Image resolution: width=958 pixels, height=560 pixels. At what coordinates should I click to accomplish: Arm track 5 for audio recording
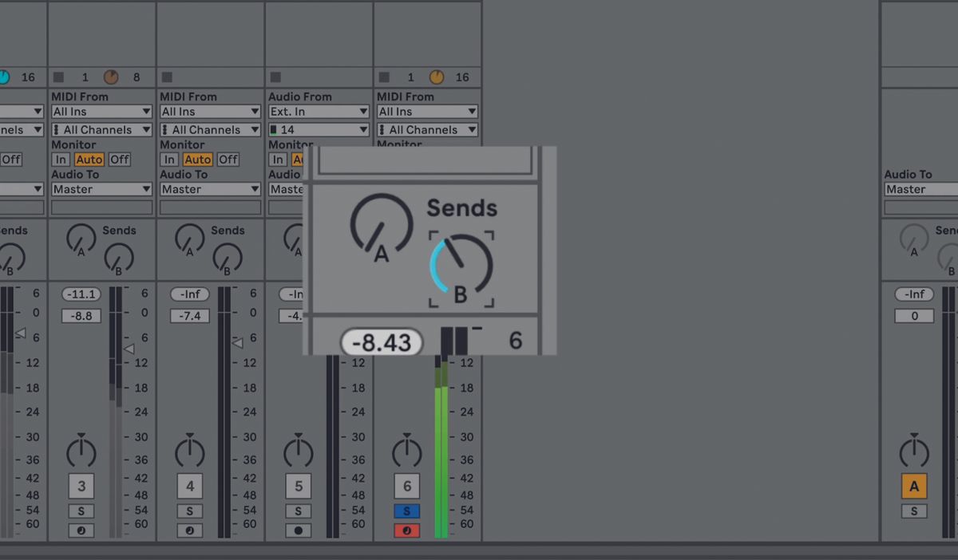(298, 530)
